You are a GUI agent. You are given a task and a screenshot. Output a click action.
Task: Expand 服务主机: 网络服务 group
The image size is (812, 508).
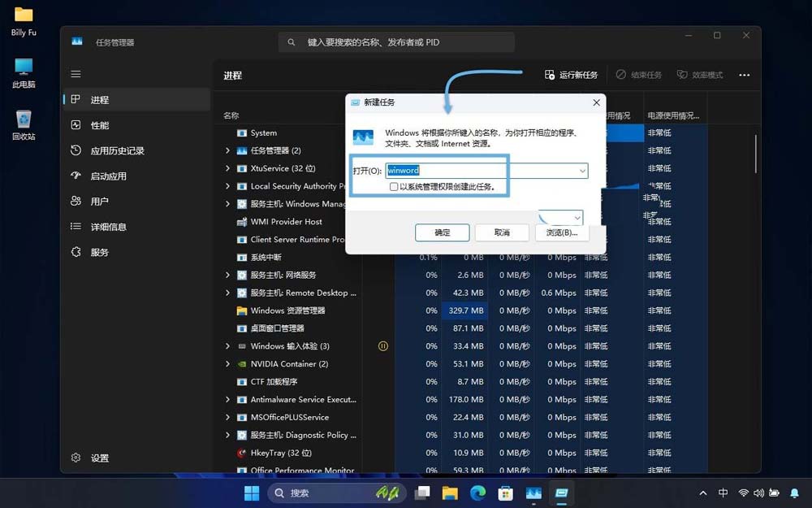tap(227, 275)
